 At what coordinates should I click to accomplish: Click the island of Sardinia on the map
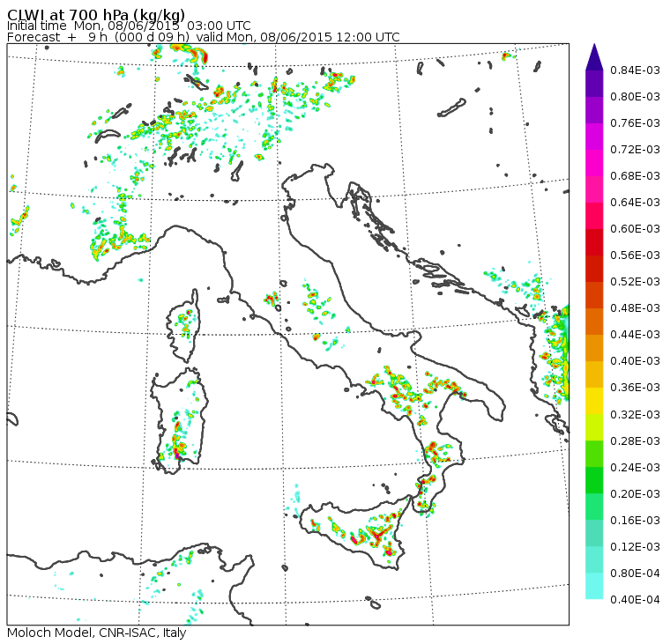click(179, 420)
